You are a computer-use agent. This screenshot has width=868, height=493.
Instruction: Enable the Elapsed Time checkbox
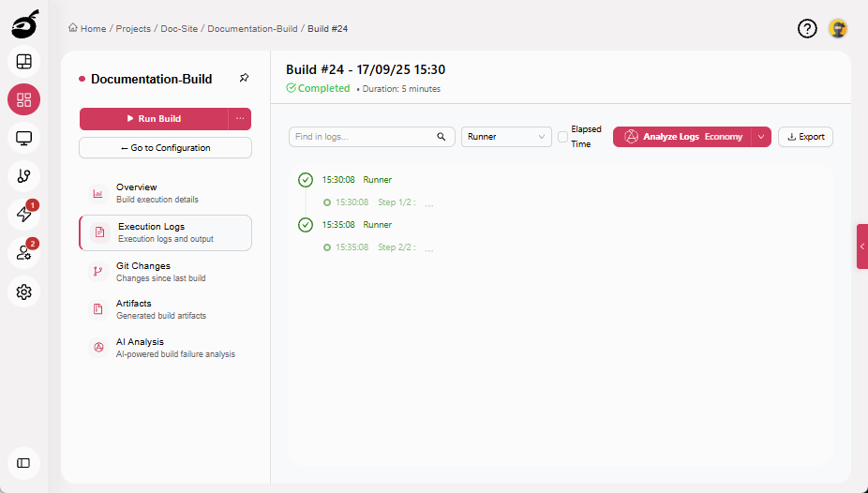click(562, 137)
